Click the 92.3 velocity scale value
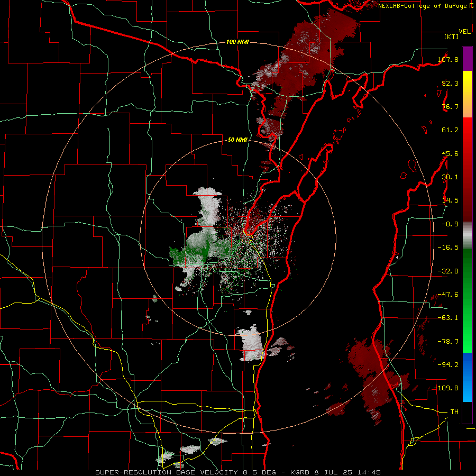 coord(450,83)
